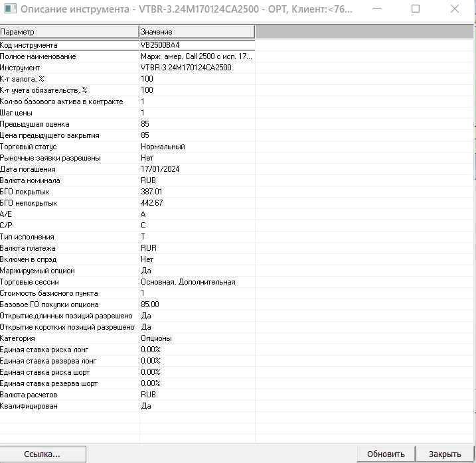The width and height of the screenshot is (476, 463).
Task: Click the Квалифицирован row
Action: 69,406
